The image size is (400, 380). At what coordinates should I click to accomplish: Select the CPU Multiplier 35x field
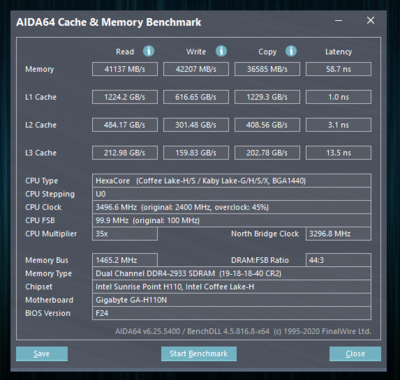click(125, 234)
